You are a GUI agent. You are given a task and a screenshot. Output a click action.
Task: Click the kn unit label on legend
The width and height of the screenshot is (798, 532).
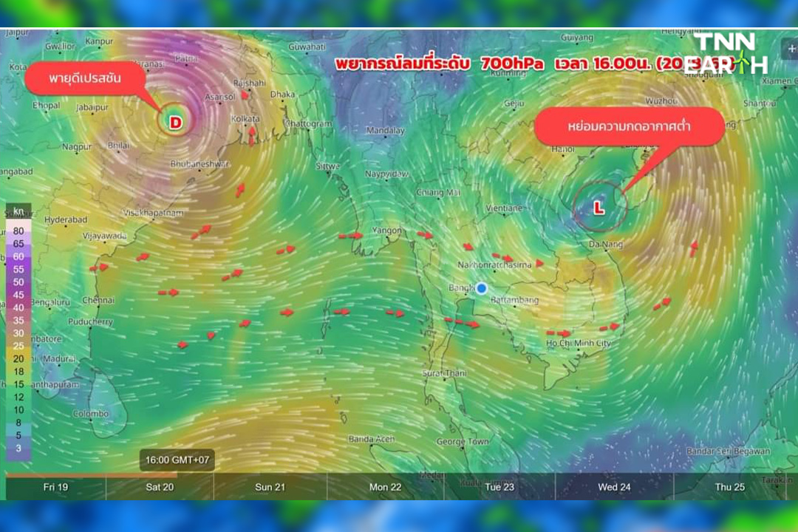pyautogui.click(x=18, y=211)
